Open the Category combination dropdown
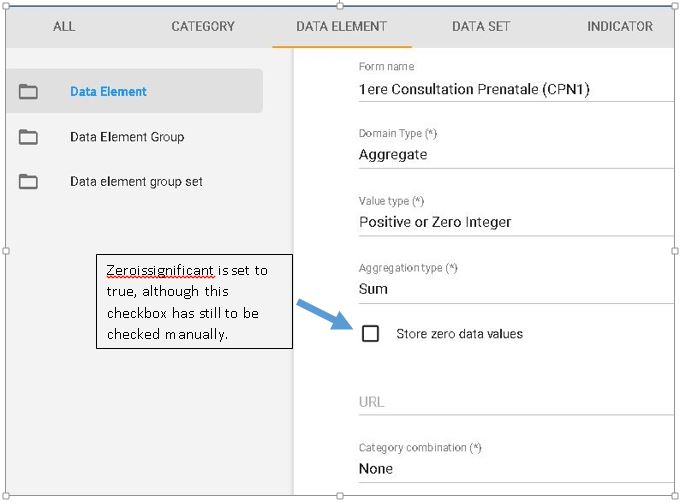 point(515,468)
